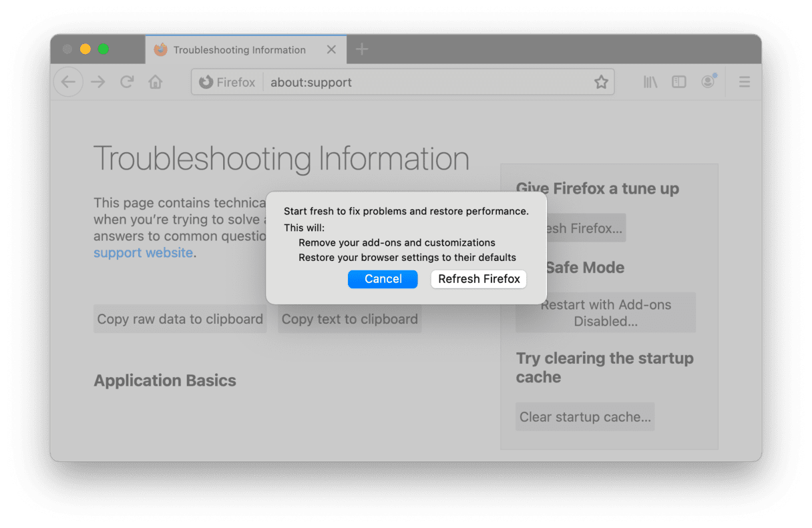Confirm with the Refresh Firefox dialog button
The height and width of the screenshot is (528, 812).
(479, 279)
